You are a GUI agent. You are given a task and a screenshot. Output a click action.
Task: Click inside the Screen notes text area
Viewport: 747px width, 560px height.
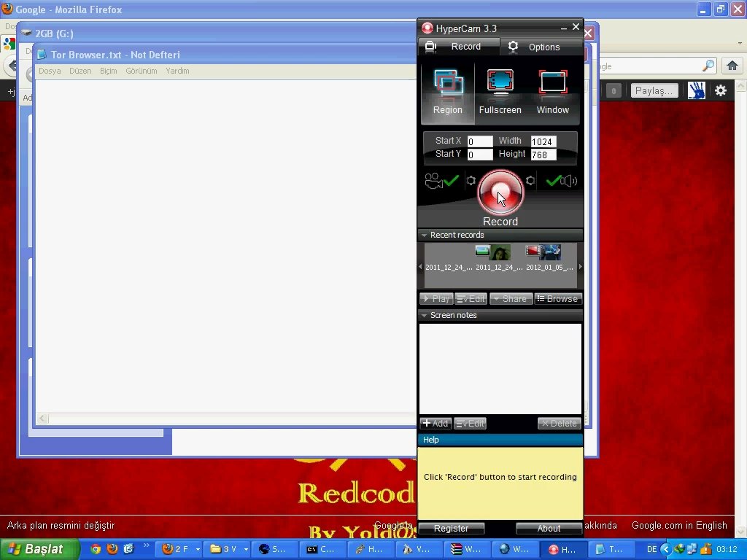pos(500,368)
